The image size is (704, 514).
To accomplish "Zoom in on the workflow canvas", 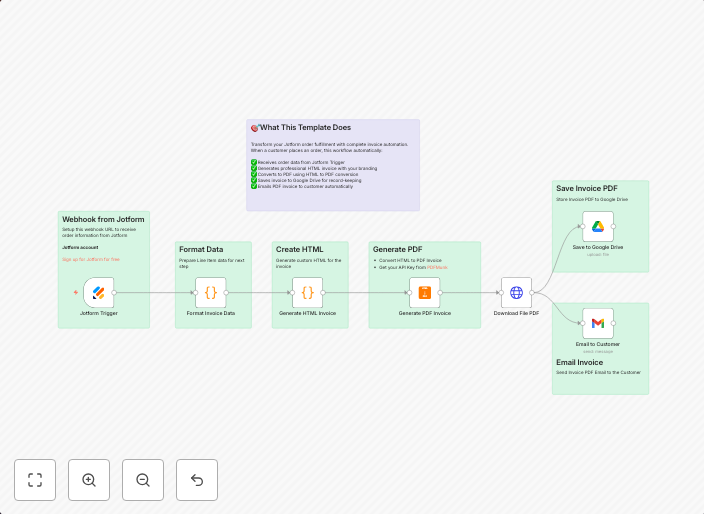I will [89, 480].
